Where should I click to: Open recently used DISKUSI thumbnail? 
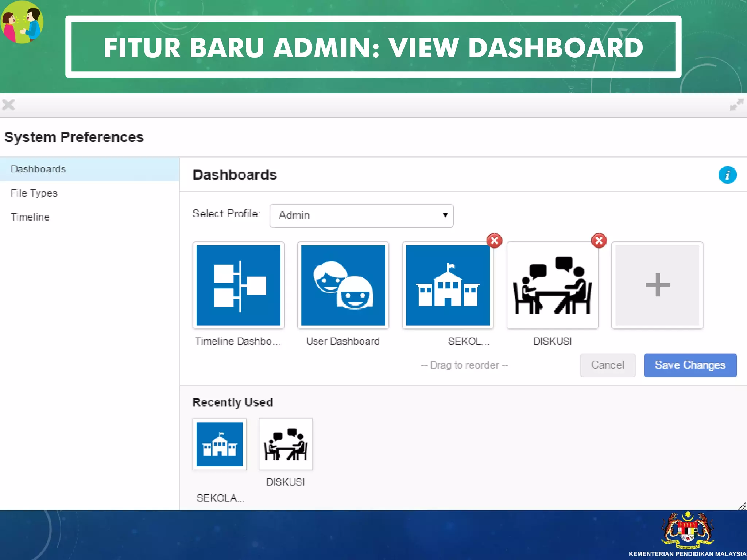click(286, 444)
